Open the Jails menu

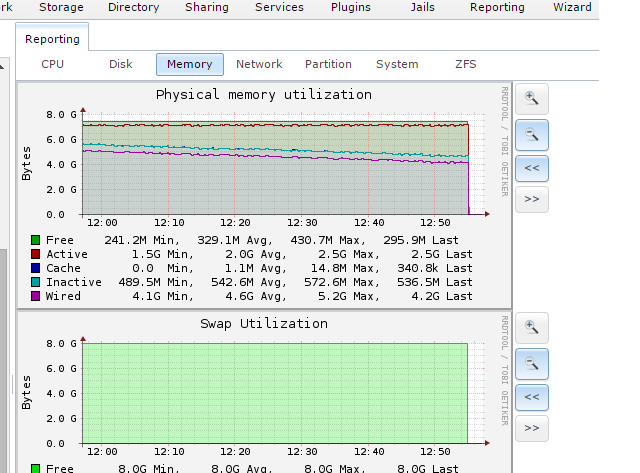click(x=422, y=7)
